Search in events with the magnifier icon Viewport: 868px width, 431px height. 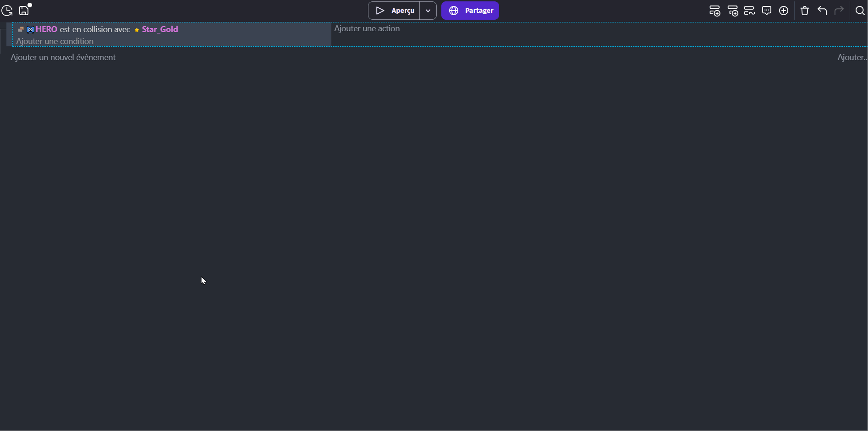coord(861,11)
